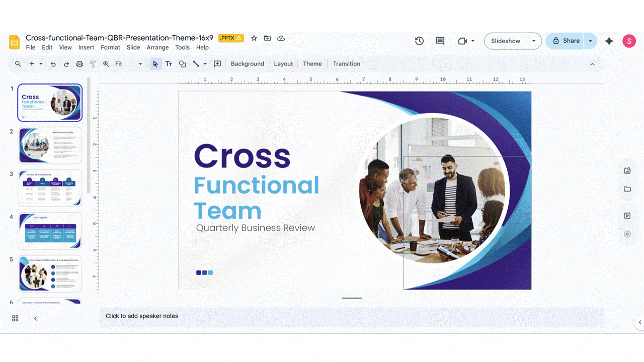
Task: Select the Text box tool
Action: pos(169,64)
